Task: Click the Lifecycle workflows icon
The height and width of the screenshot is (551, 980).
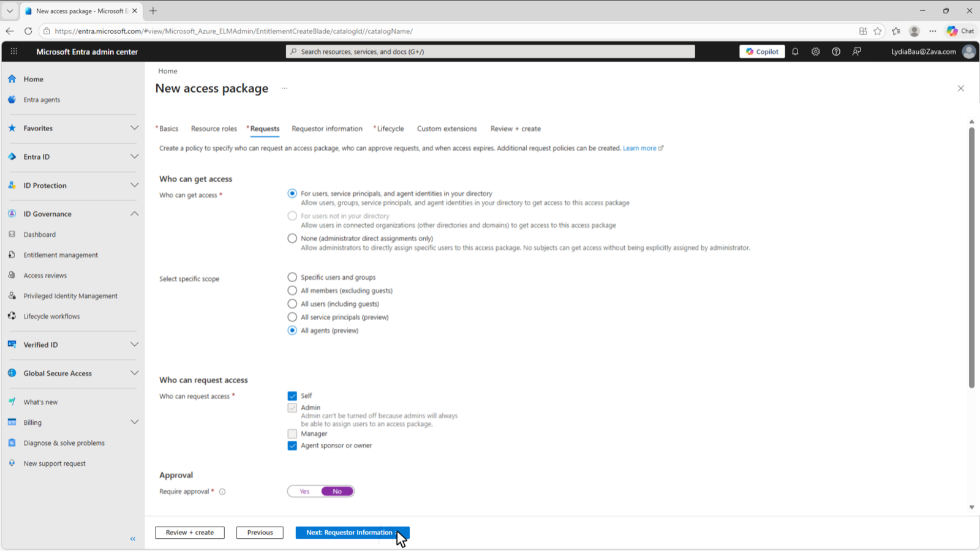Action: (12, 317)
